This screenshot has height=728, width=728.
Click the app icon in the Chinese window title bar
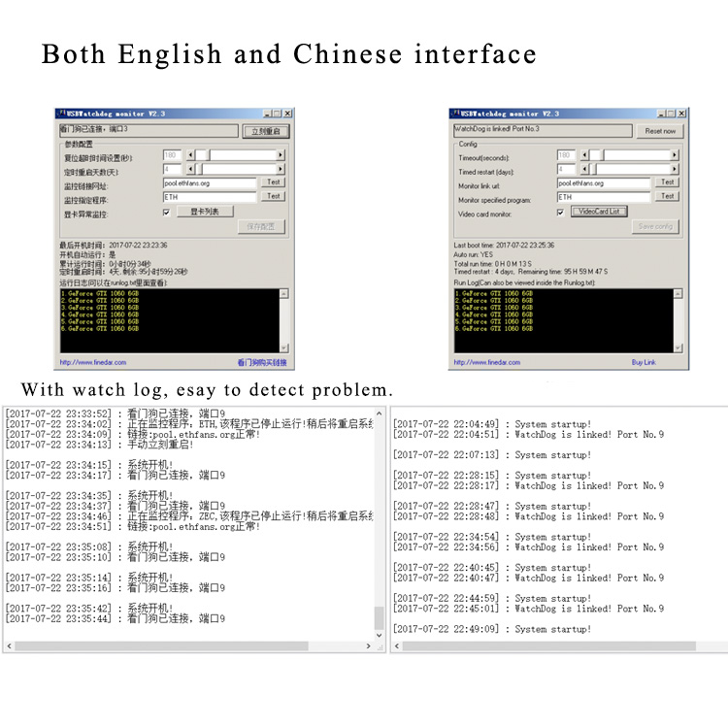[59, 114]
